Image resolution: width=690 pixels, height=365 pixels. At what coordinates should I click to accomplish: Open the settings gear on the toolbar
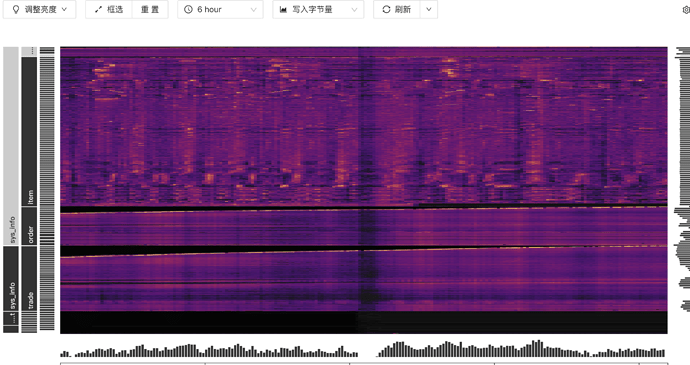(686, 10)
